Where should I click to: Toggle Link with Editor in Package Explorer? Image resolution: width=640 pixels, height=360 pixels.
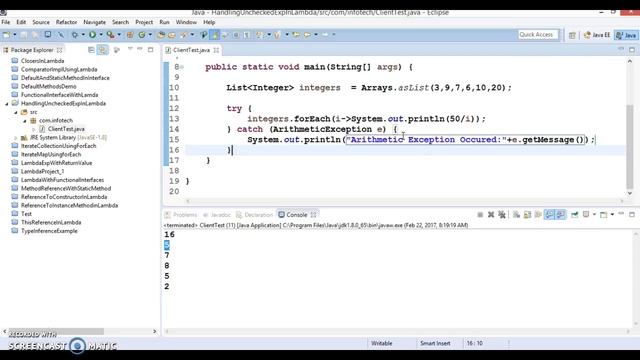(x=102, y=50)
